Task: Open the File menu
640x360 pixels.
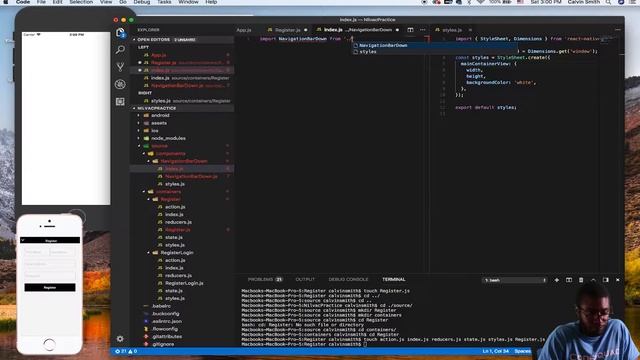Action: (x=41, y=2)
